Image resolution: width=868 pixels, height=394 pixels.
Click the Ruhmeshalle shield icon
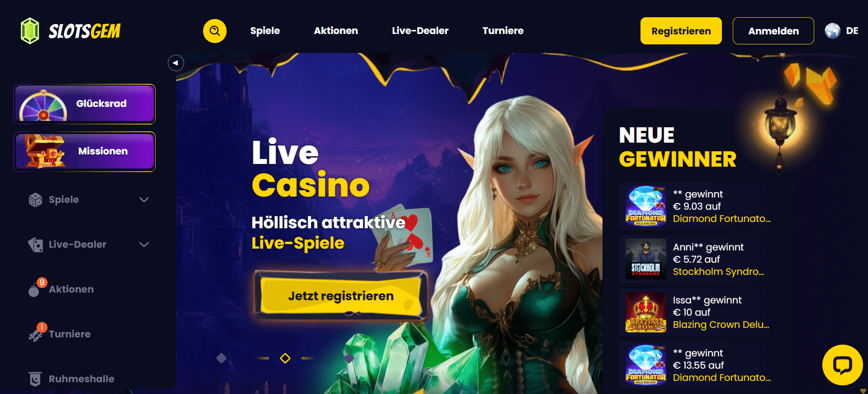[x=35, y=379]
